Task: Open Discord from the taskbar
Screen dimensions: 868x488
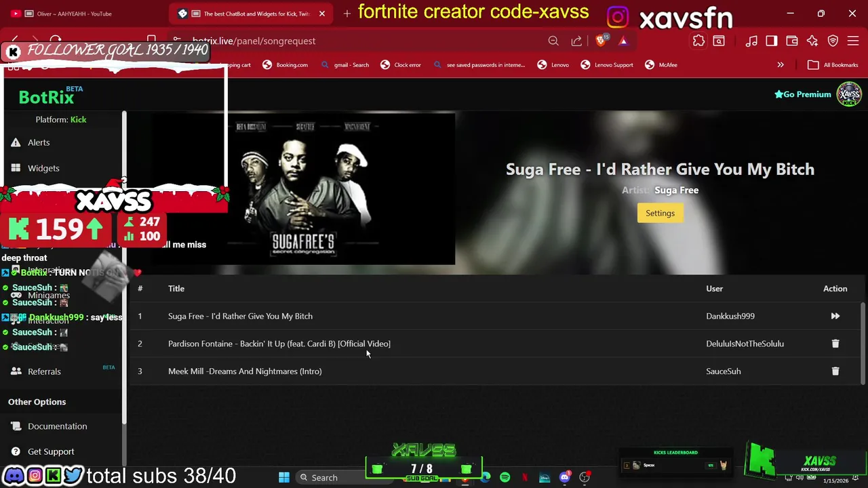Action: click(x=565, y=478)
